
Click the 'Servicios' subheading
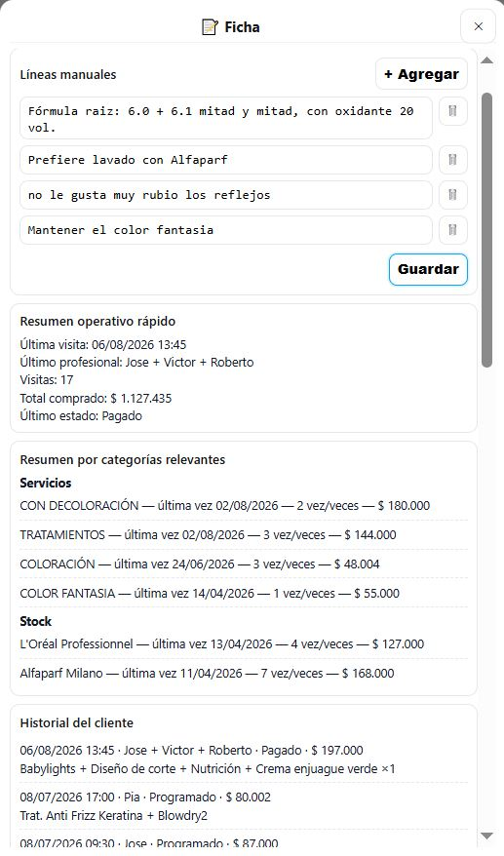point(46,484)
